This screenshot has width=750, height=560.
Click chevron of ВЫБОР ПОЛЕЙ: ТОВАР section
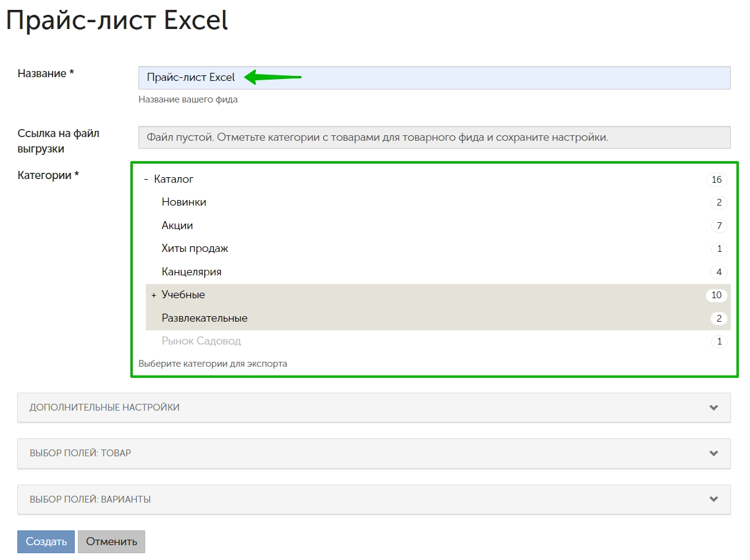click(714, 454)
